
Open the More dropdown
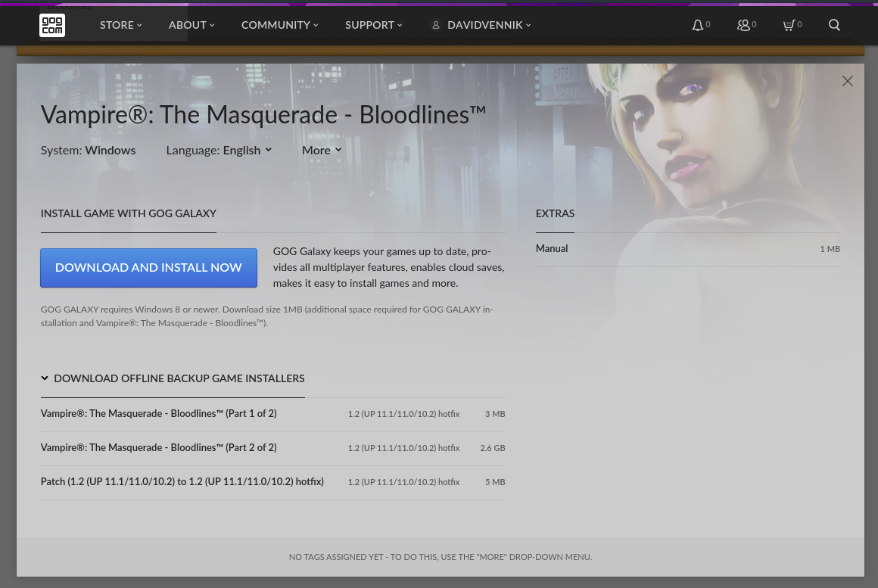[322, 150]
